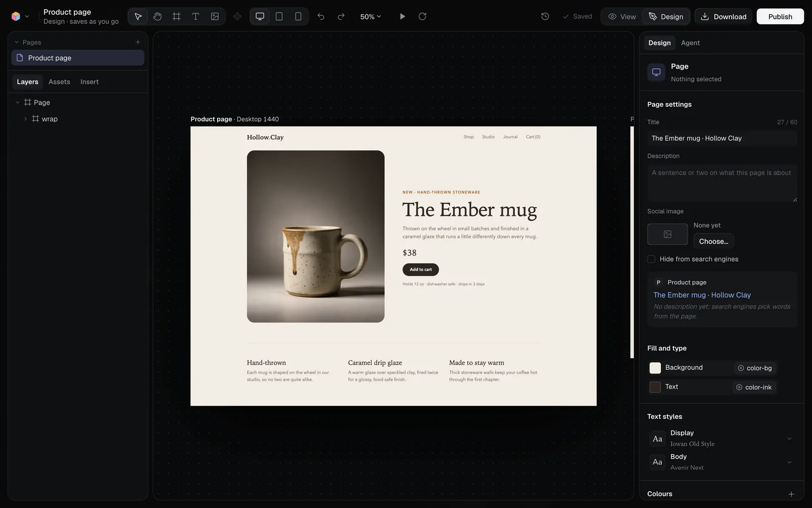812x508 pixels.
Task: Select the pointer (select) tool
Action: 138,16
